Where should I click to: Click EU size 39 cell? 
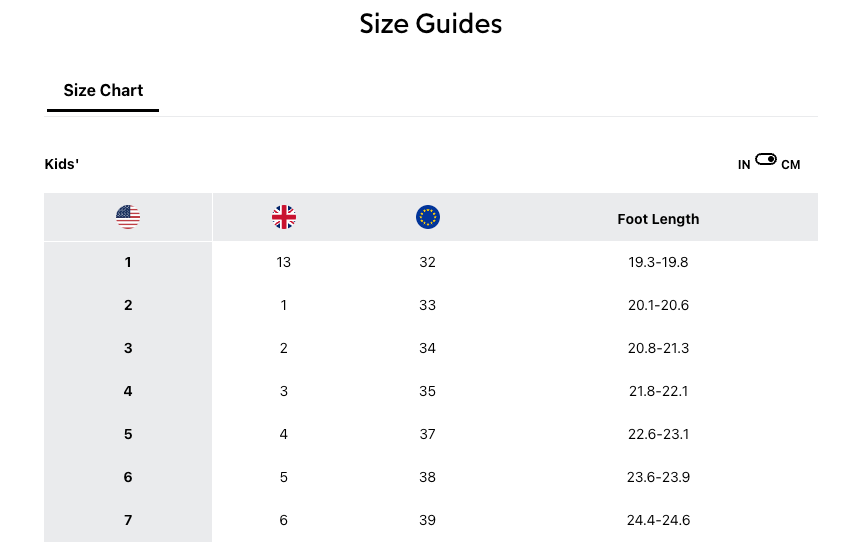[428, 520]
